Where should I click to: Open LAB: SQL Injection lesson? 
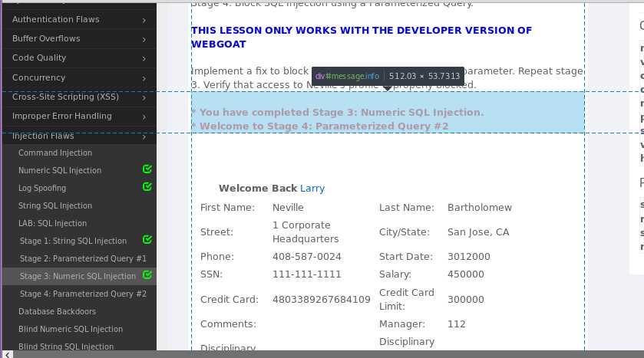(52, 223)
